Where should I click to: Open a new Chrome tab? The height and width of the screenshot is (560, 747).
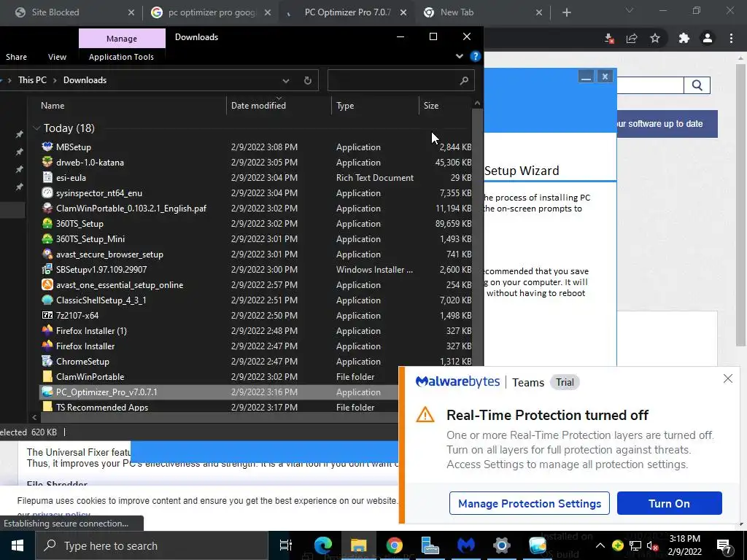pos(566,12)
